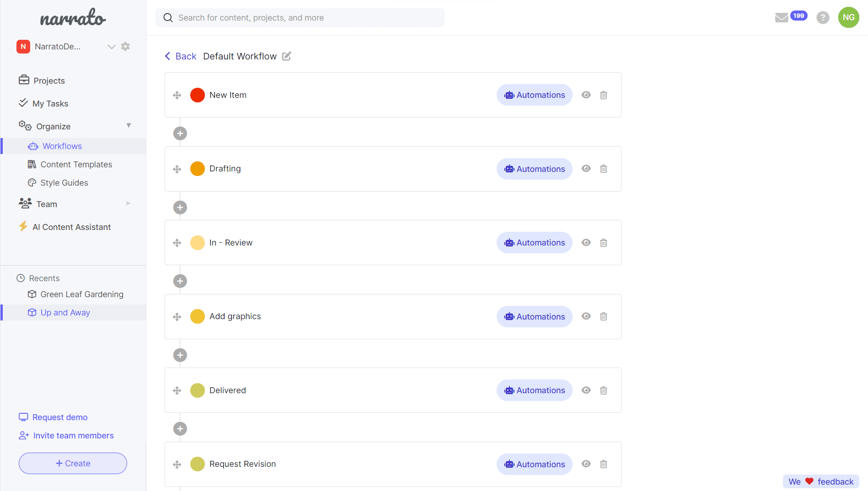Viewport: 868px width, 491px height.
Task: Delete the Request Revision status
Action: [x=604, y=464]
